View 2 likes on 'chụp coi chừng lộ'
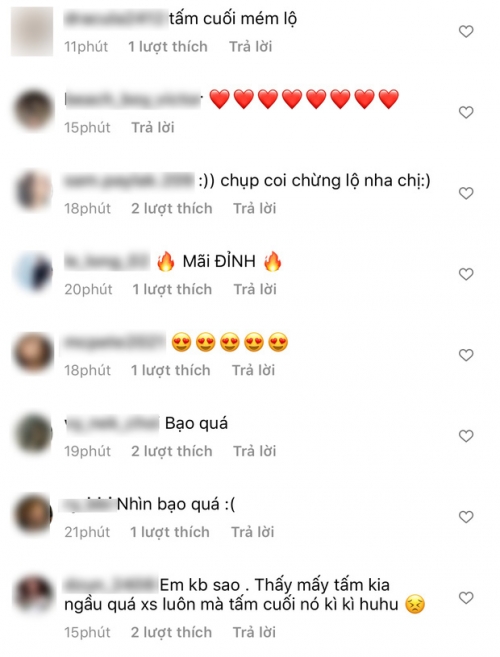 pyautogui.click(x=172, y=208)
